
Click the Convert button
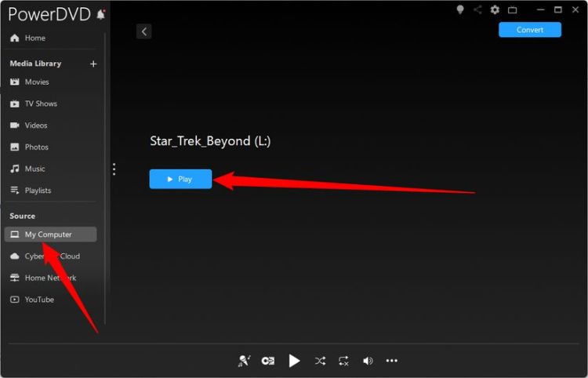coord(530,30)
